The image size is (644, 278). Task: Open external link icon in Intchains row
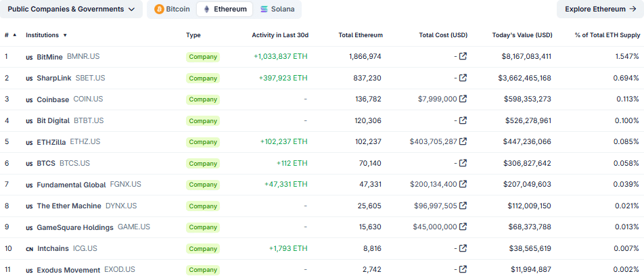coord(463,248)
